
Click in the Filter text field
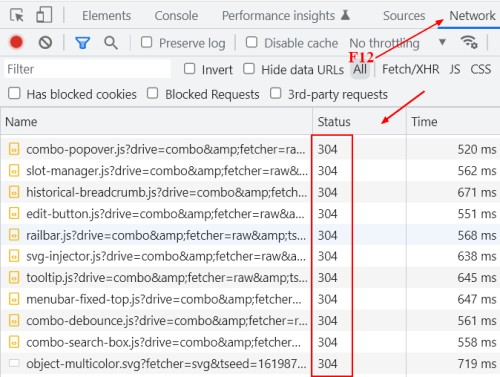88,69
